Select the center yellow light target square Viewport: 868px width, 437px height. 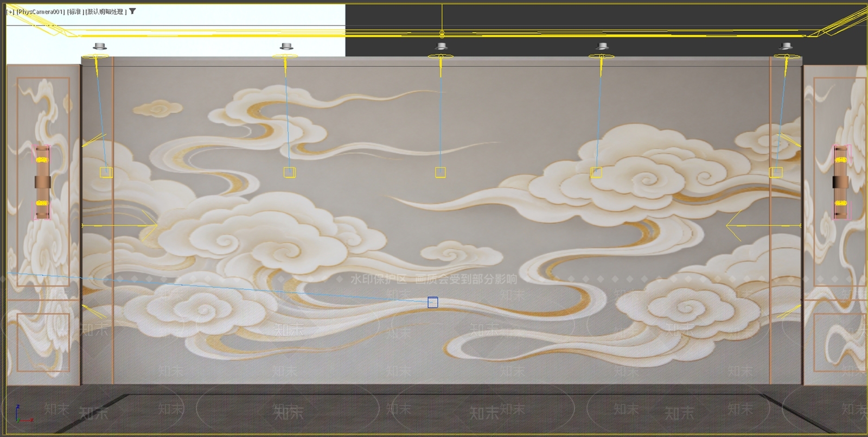[441, 173]
